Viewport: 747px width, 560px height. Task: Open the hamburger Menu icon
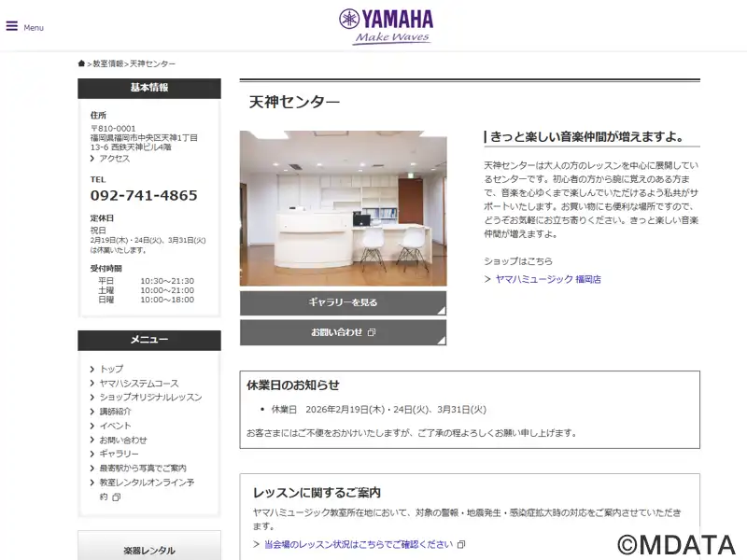coord(12,26)
